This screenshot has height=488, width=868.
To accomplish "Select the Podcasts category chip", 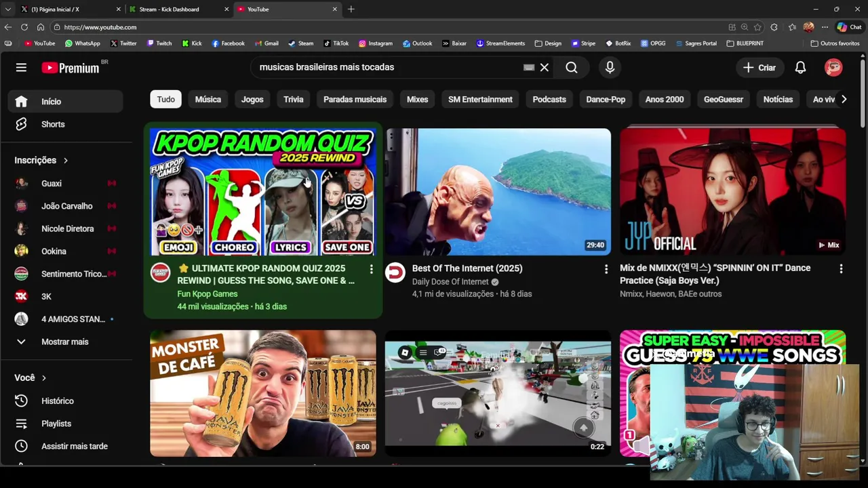I will (x=549, y=100).
